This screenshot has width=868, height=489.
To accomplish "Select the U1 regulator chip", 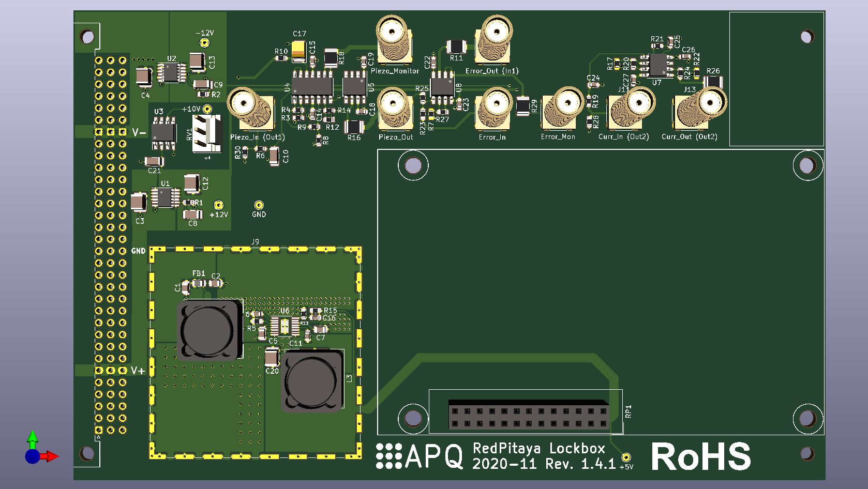I will click(x=165, y=197).
